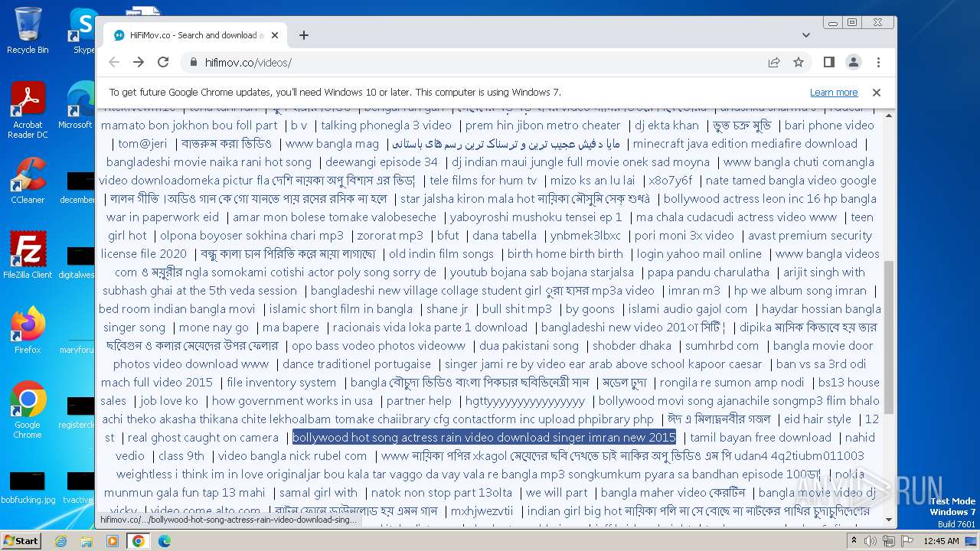Open the volume speaker tray icon
This screenshot has width=980, height=551.
(x=871, y=541)
